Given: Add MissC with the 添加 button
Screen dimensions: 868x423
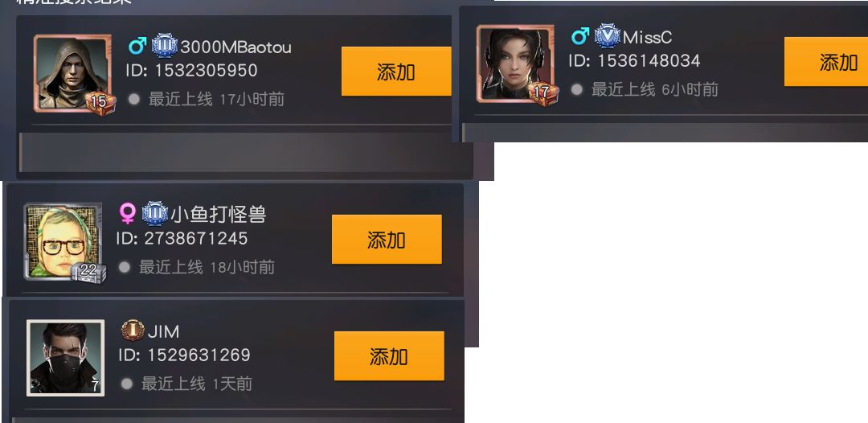Looking at the screenshot, I should click(x=826, y=62).
